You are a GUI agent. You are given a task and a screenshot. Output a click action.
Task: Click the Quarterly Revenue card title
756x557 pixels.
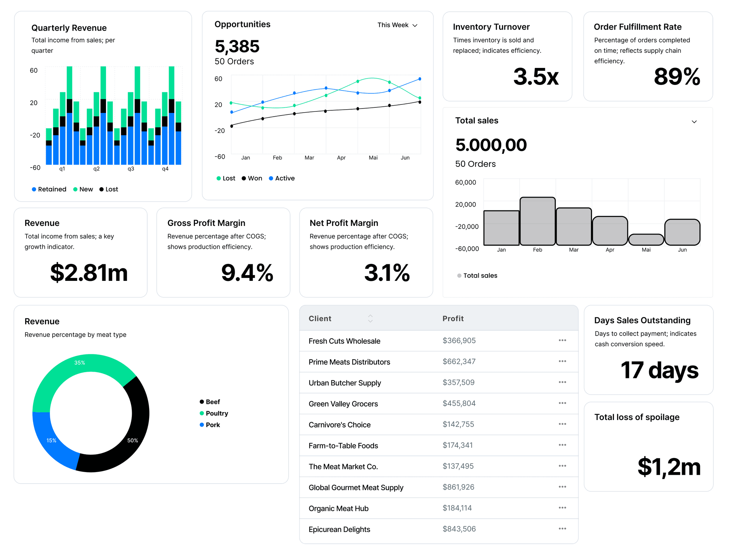pos(69,28)
